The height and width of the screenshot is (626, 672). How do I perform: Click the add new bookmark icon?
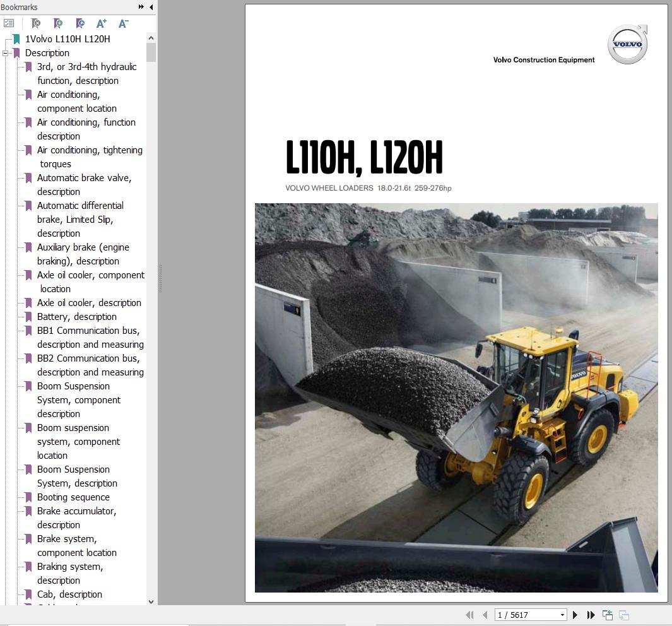point(58,23)
